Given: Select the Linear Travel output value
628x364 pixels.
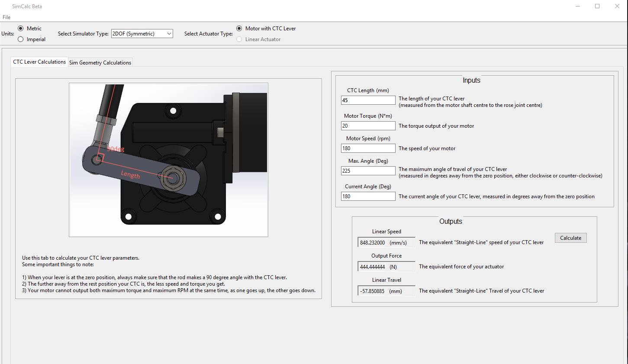Looking at the screenshot, I should coord(386,291).
